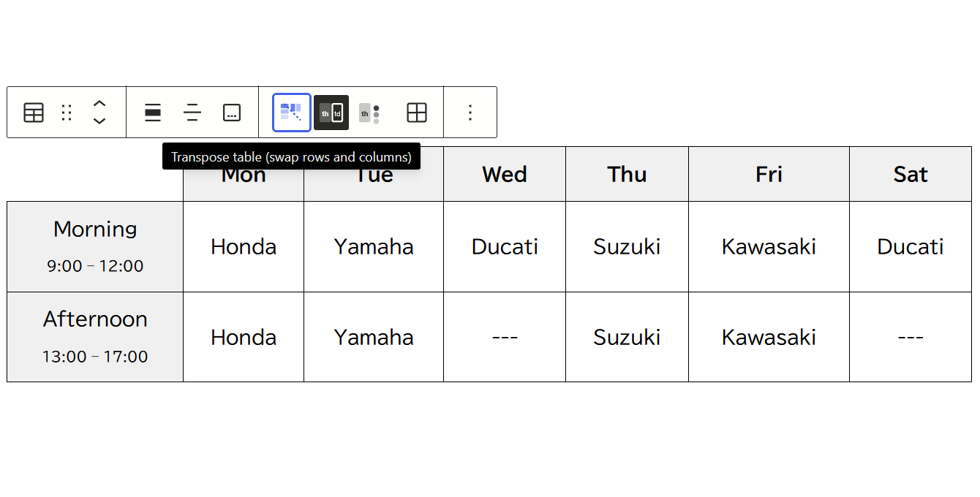Click the empty Wed afternoon cell
980x497 pixels.
click(505, 337)
